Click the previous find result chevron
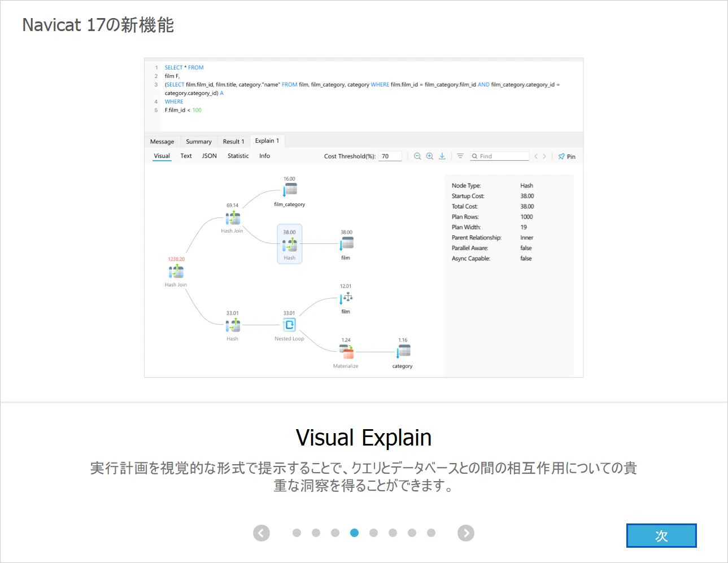This screenshot has width=728, height=563. pos(536,156)
